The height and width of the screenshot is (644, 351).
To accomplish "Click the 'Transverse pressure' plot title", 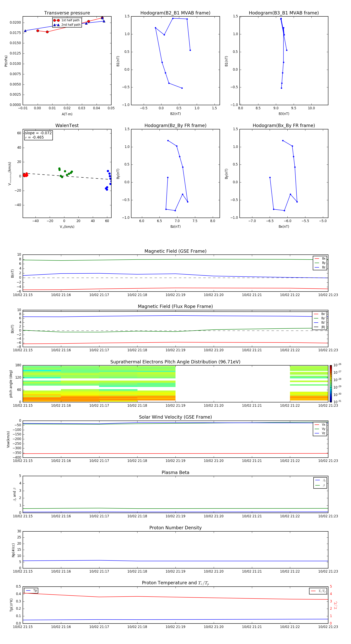I will 67,13.
